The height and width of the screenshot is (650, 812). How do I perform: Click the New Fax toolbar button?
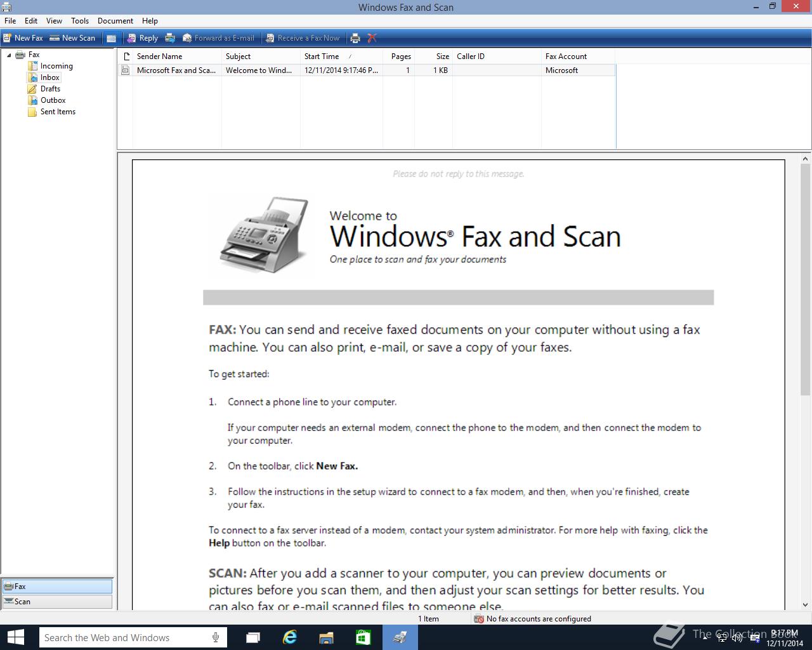tap(23, 38)
